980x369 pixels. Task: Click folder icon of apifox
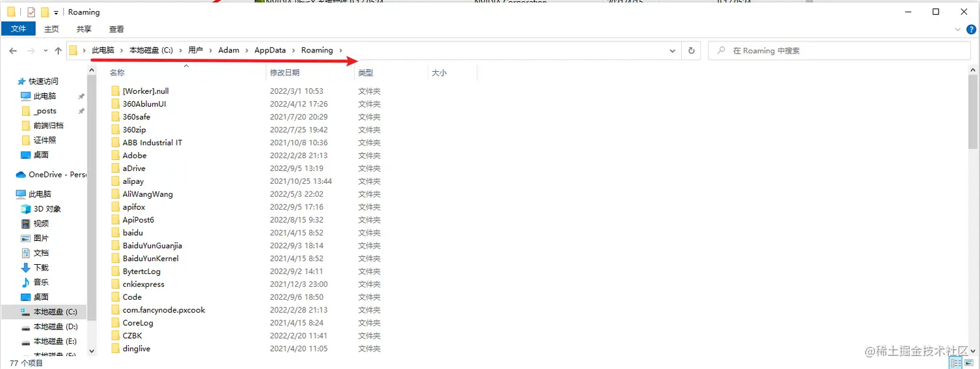(x=115, y=207)
